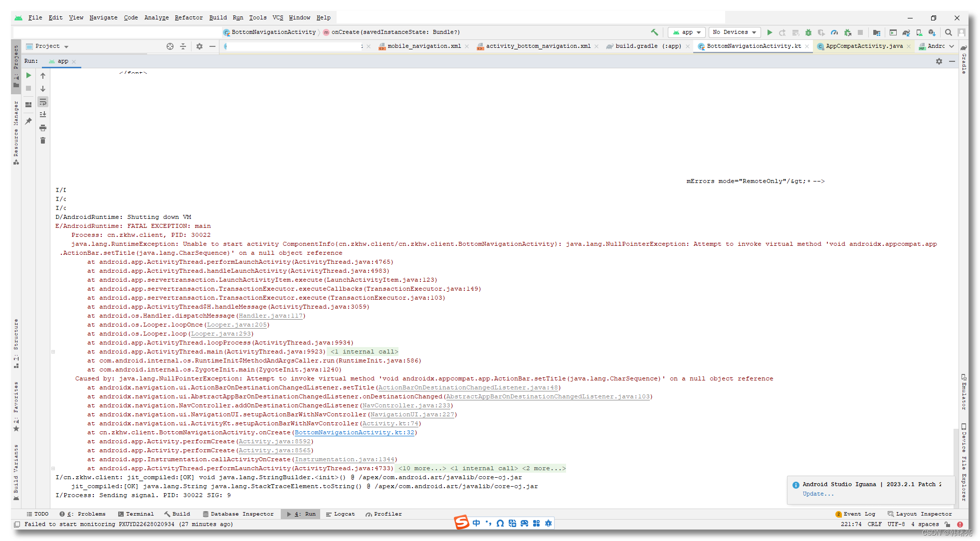Run the app using the green Run icon
Viewport: 980px width, 541px height.
pyautogui.click(x=770, y=32)
